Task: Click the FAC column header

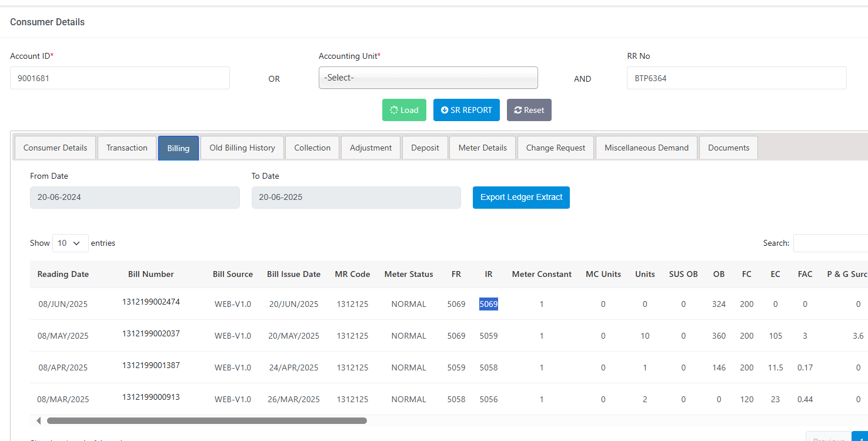Action: 805,274
